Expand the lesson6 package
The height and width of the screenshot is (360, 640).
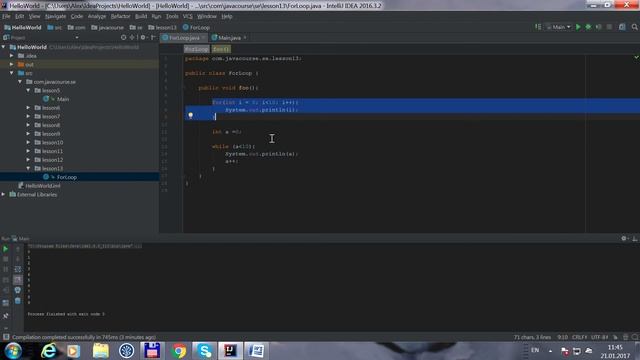pos(28,108)
